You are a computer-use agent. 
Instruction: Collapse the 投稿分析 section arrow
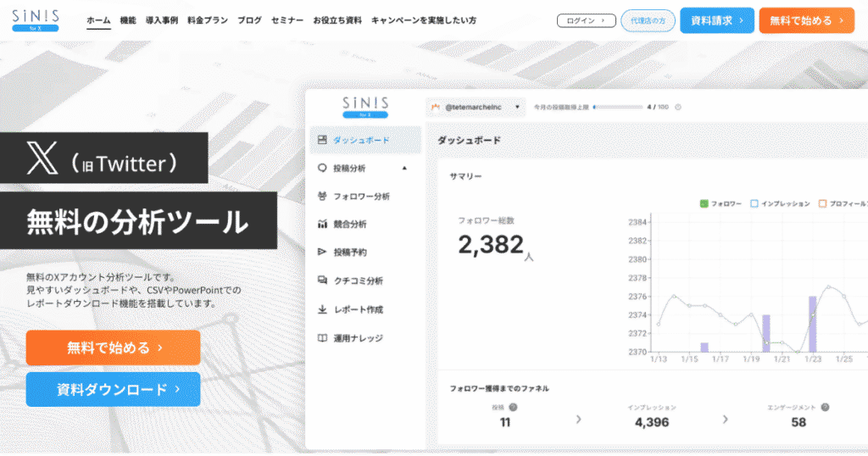click(x=404, y=168)
